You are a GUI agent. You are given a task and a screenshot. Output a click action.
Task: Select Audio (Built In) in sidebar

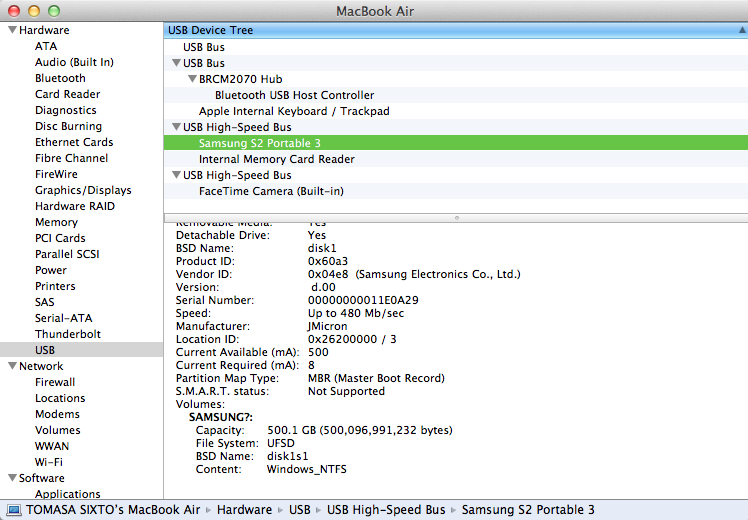(x=74, y=62)
